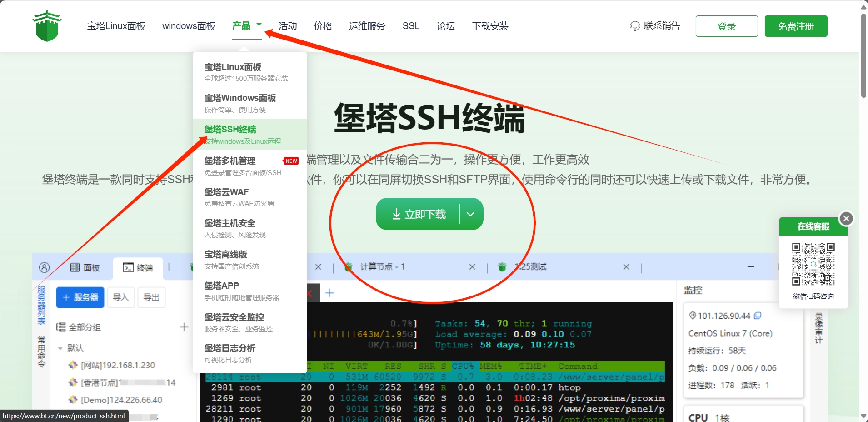868x422 pixels.
Task: Click the 立即下载 download button
Action: coord(418,214)
